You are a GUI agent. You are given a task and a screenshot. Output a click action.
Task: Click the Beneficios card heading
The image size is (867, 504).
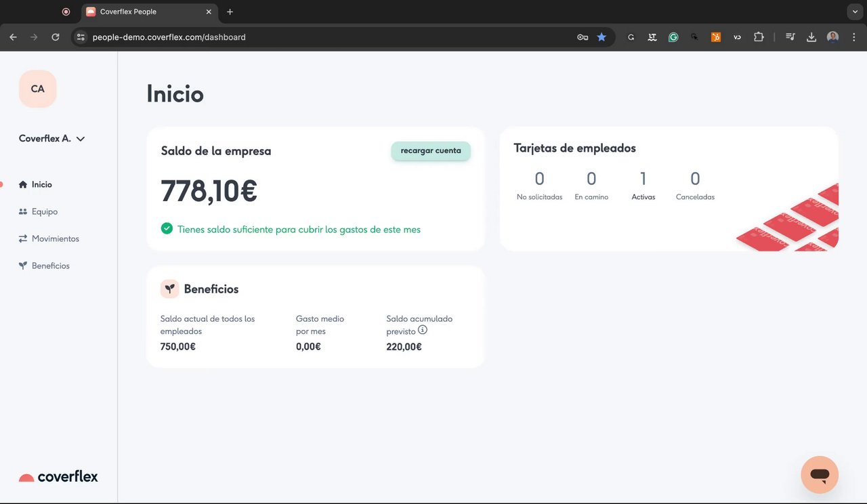(211, 289)
